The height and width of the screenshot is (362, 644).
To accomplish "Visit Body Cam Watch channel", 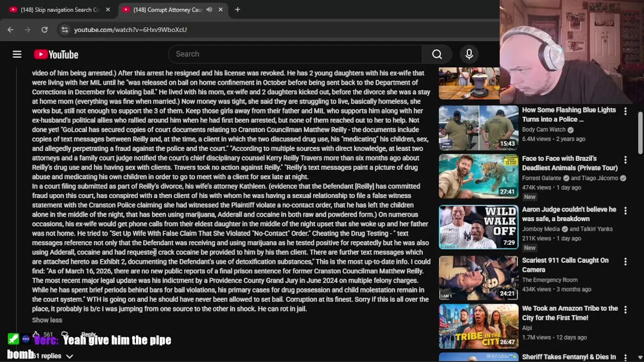I will pyautogui.click(x=543, y=129).
